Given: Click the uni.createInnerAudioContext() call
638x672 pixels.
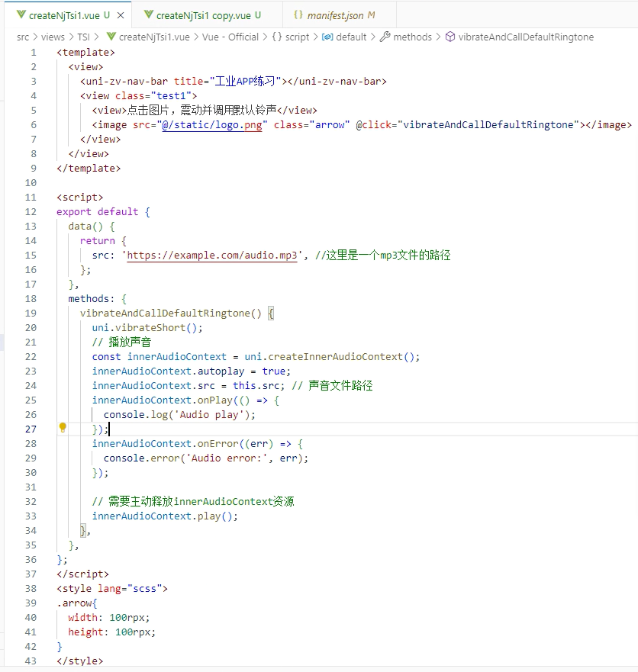Looking at the screenshot, I should point(332,356).
